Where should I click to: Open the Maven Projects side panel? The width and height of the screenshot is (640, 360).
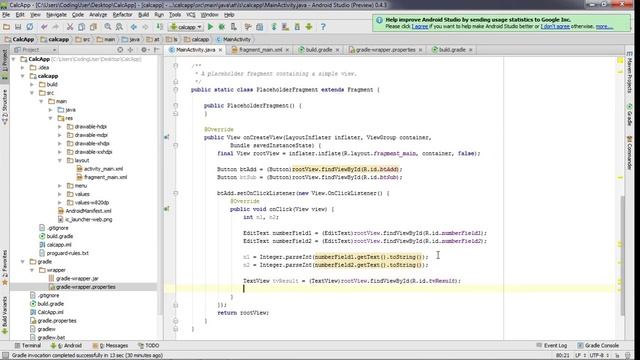pos(629,71)
